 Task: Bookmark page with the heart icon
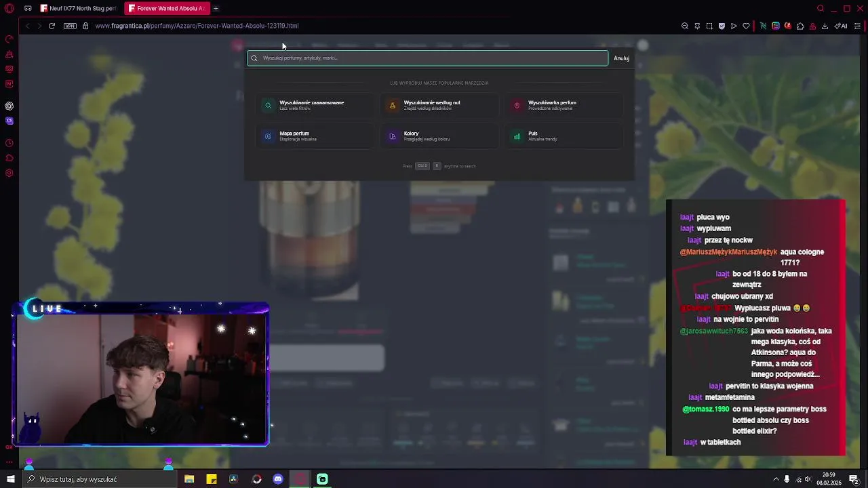746,26
